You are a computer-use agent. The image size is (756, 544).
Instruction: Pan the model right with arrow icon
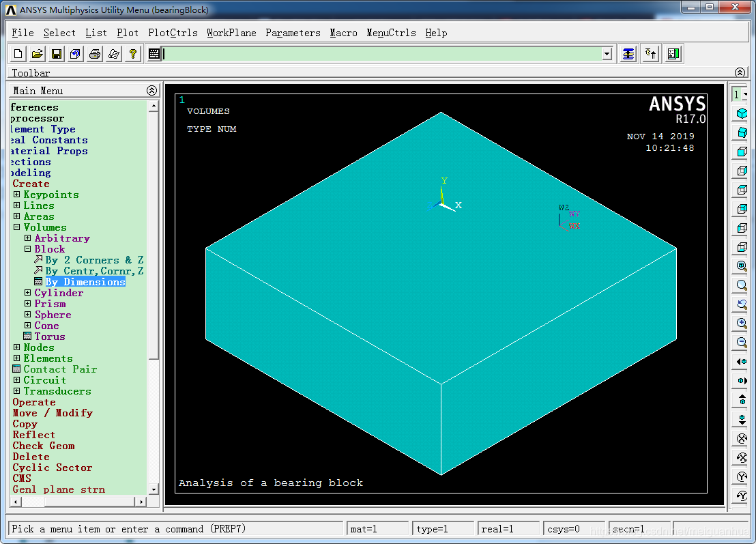742,380
